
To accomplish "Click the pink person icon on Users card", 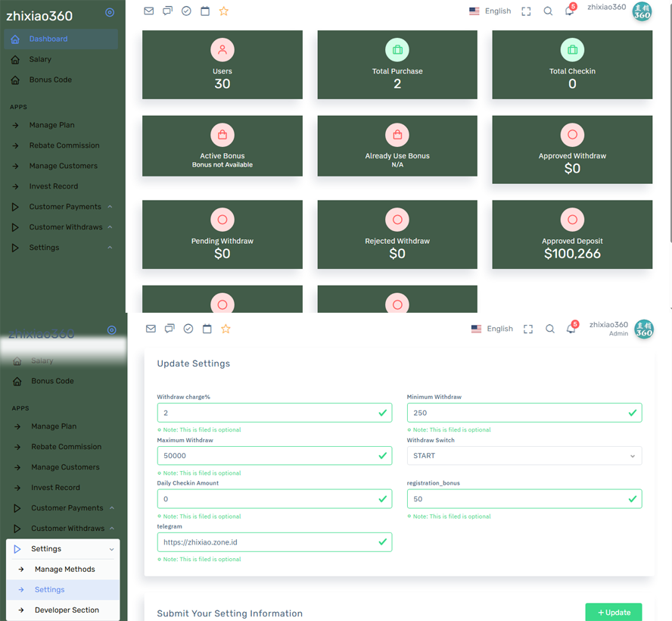I will pyautogui.click(x=222, y=50).
